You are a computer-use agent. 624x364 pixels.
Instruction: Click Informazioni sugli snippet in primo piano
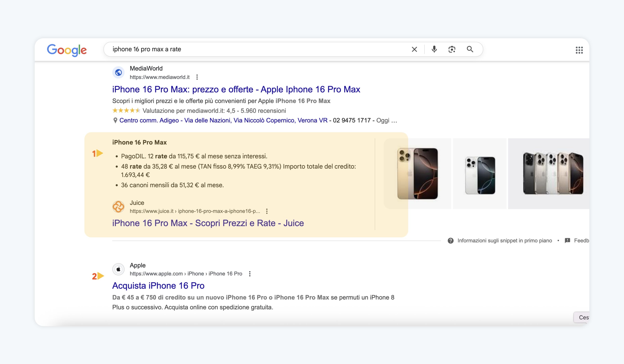[x=505, y=241]
